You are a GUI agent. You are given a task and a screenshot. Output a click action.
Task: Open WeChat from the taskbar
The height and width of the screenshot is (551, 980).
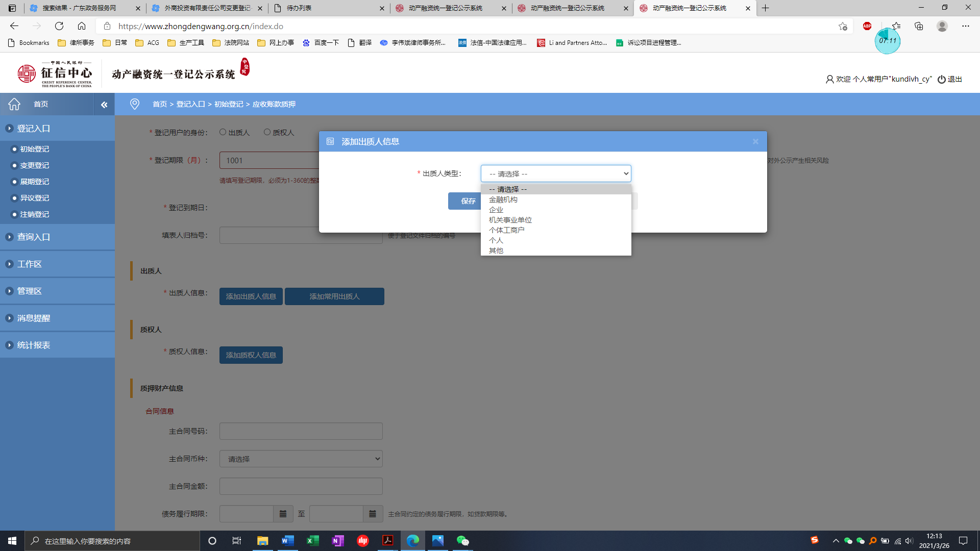(x=462, y=541)
